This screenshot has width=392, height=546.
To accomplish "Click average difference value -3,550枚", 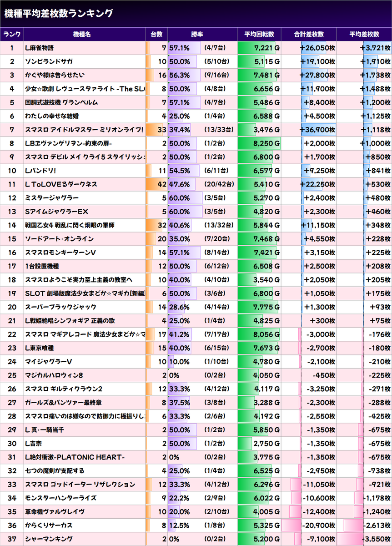I will pyautogui.click(x=377, y=539).
